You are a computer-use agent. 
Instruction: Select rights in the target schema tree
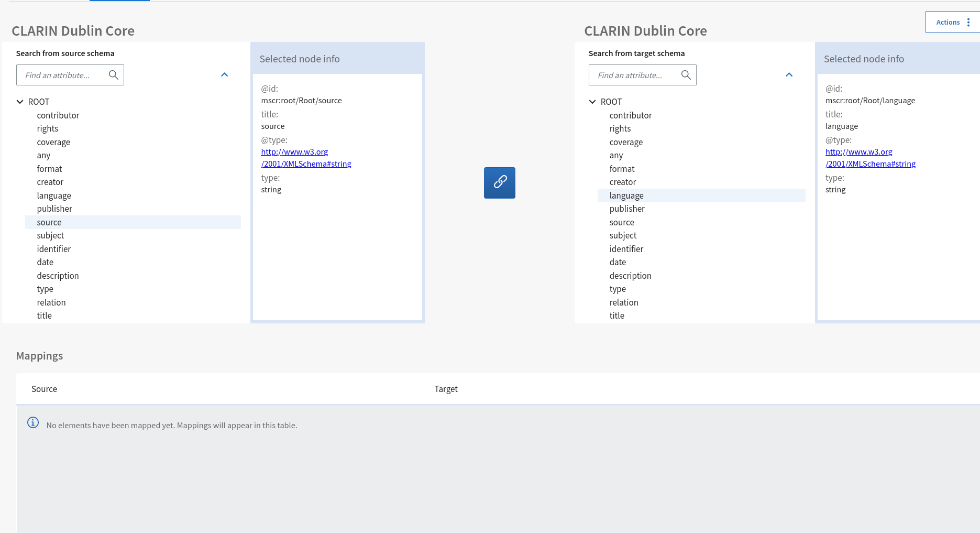[620, 128]
